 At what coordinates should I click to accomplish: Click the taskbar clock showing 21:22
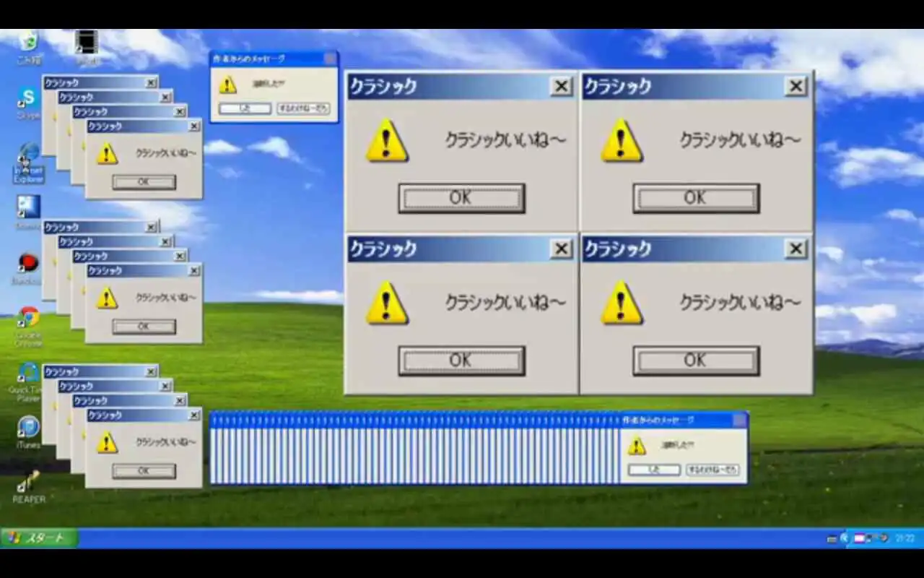tap(905, 538)
